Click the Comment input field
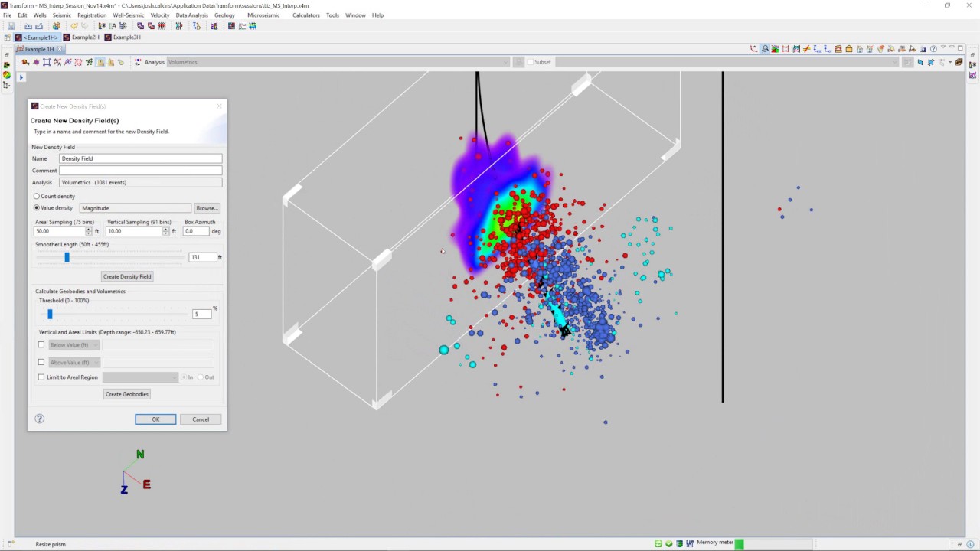The image size is (980, 551). [x=141, y=171]
